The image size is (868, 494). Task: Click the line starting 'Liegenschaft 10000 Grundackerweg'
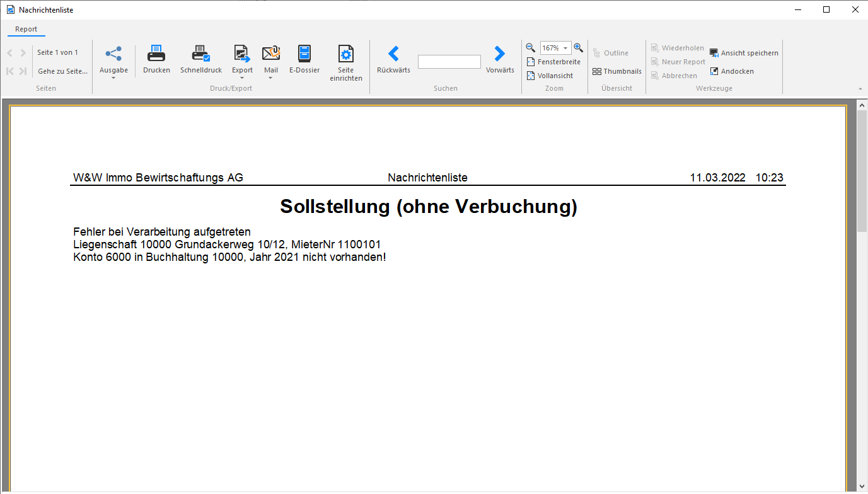[x=227, y=244]
